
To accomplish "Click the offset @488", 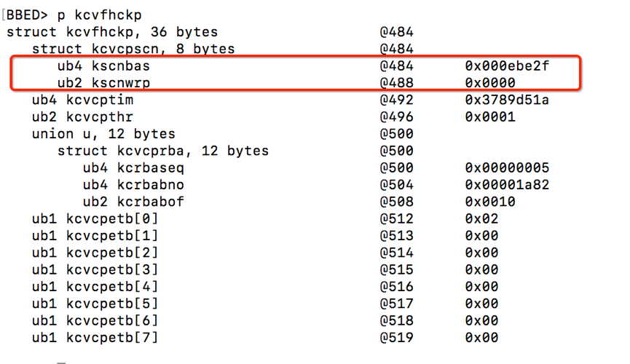I will pos(396,83).
